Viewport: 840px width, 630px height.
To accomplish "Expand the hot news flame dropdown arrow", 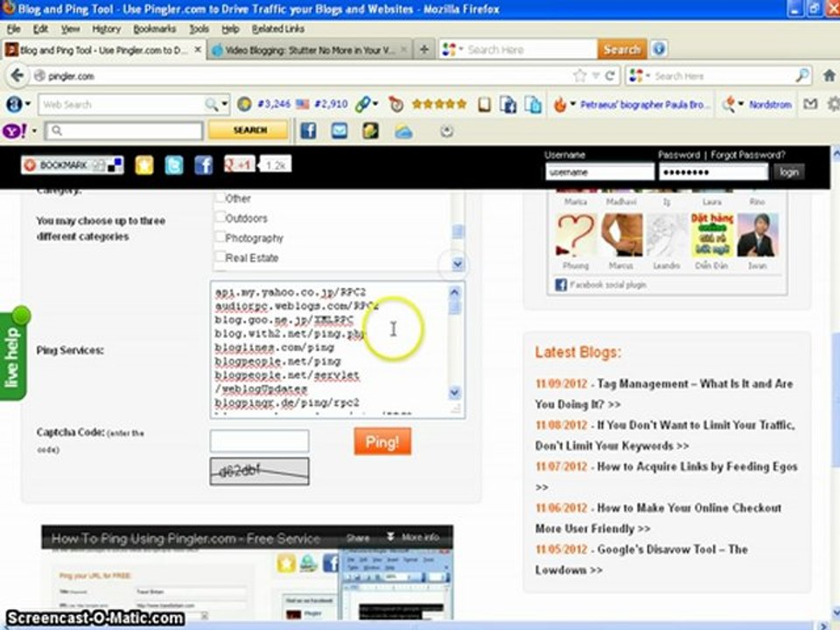I will [572, 104].
